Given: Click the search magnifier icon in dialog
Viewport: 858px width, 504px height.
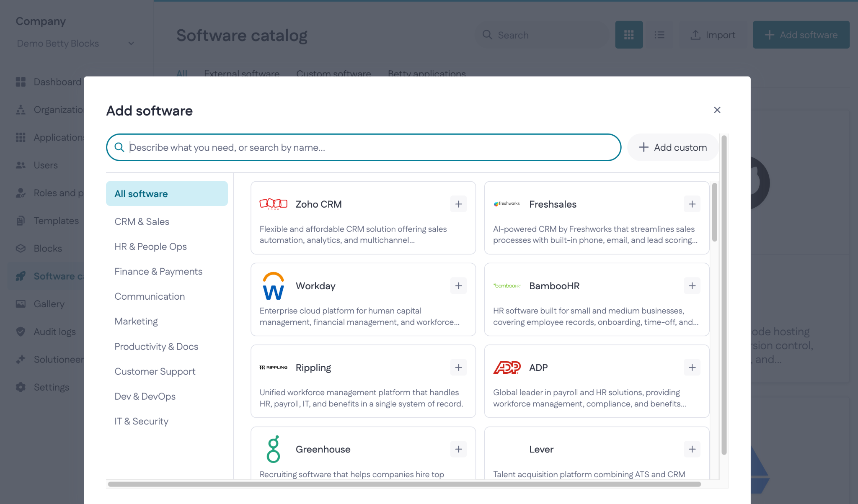Looking at the screenshot, I should point(119,147).
